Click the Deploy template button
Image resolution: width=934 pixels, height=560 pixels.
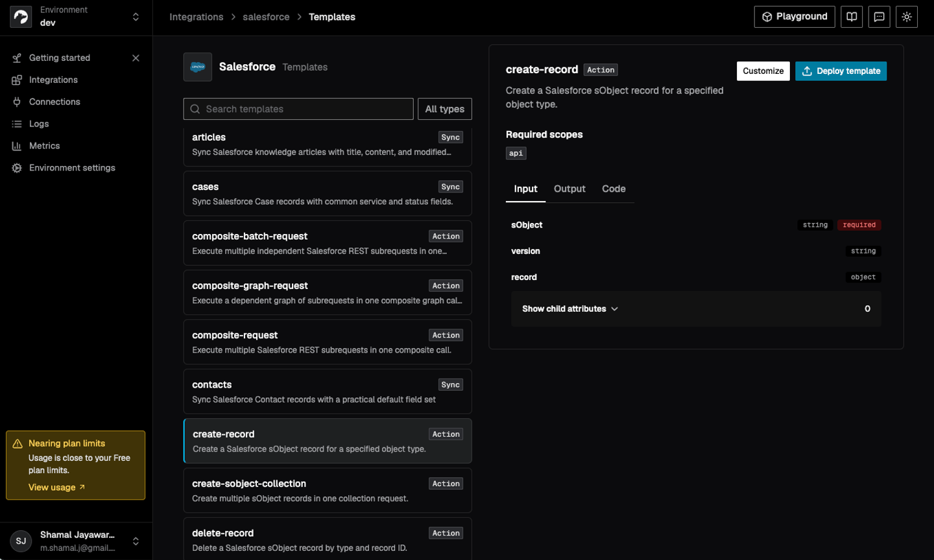[841, 71]
